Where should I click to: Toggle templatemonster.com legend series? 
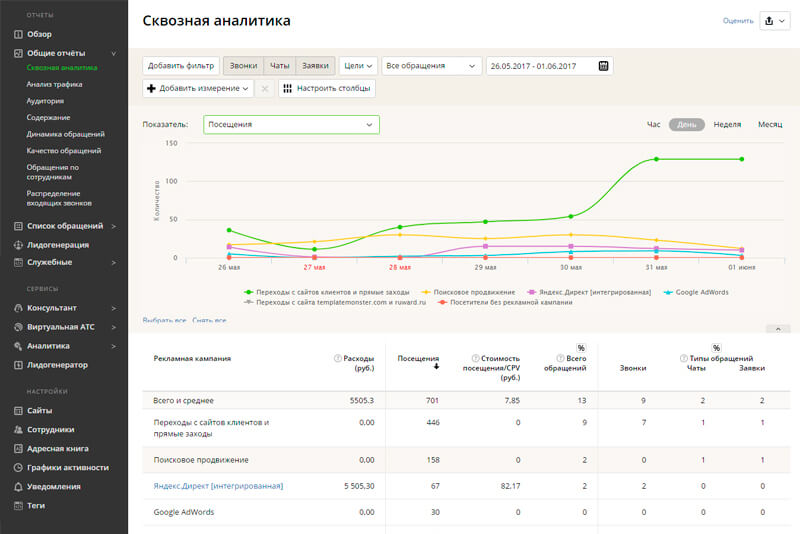(335, 302)
